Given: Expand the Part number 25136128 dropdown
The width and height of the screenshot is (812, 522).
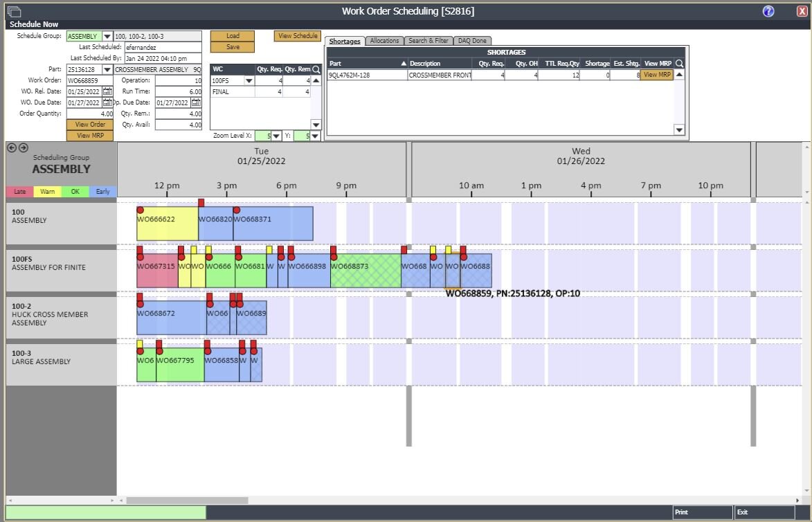Looking at the screenshot, I should click(x=107, y=69).
